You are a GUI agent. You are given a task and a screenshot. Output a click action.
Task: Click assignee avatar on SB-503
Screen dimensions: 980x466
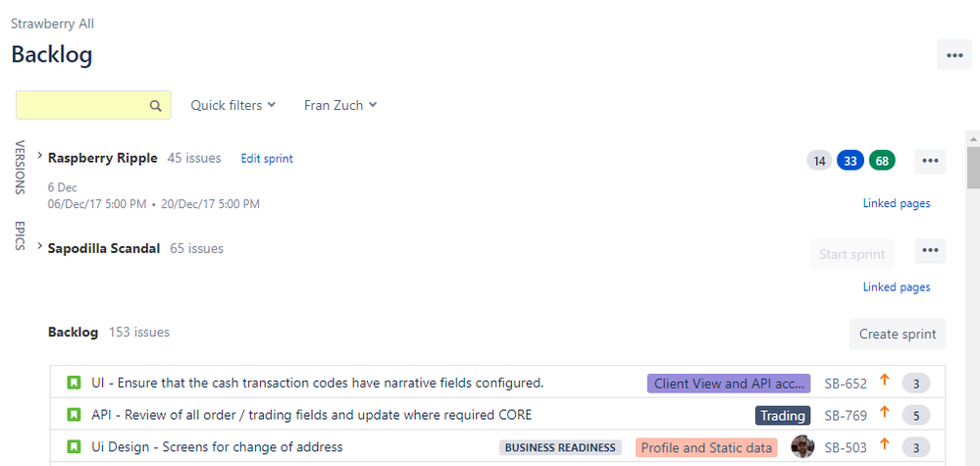[802, 446]
